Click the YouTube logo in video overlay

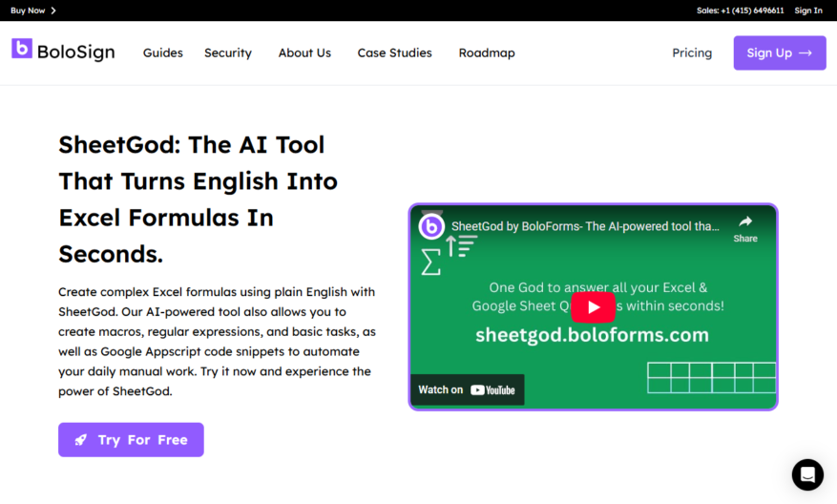(492, 390)
